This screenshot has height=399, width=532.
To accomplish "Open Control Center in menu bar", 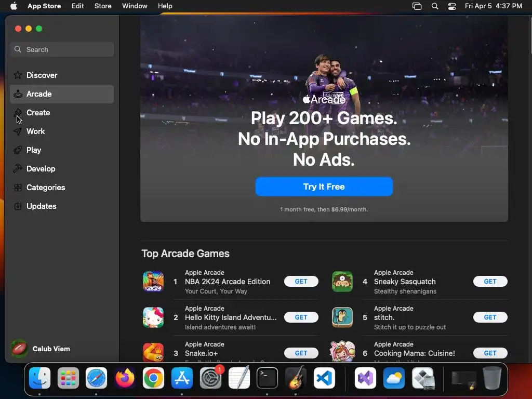I will [452, 6].
